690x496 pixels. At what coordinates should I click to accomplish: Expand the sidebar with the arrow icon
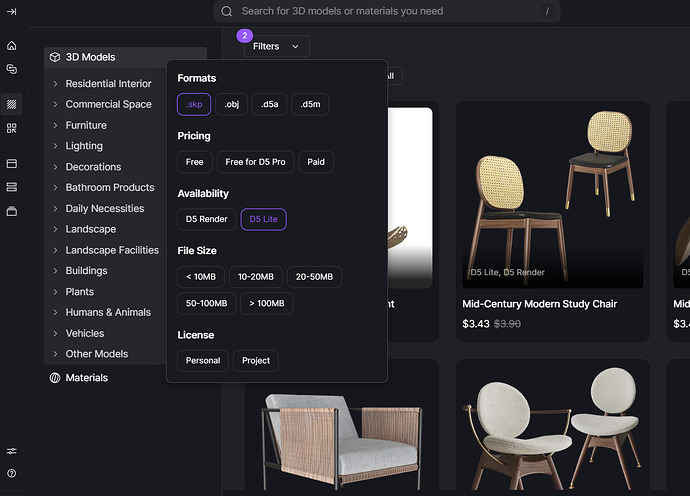(12, 11)
